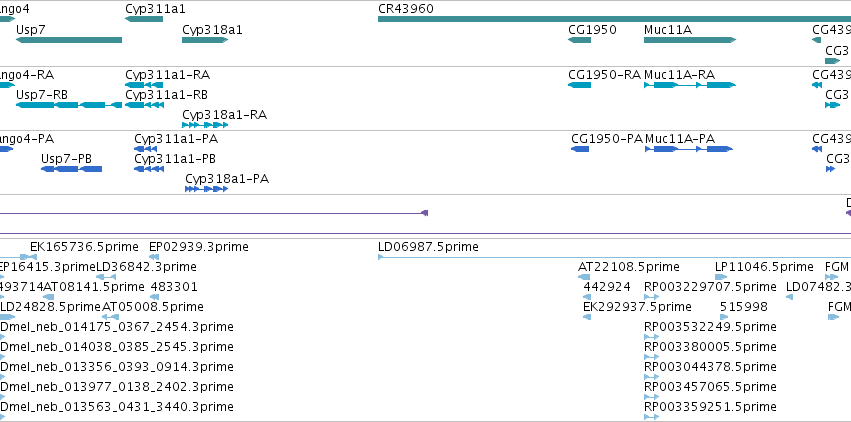This screenshot has width=851, height=422.
Task: Select the Cyp318a1-RA transcript arrows
Action: tap(205, 125)
